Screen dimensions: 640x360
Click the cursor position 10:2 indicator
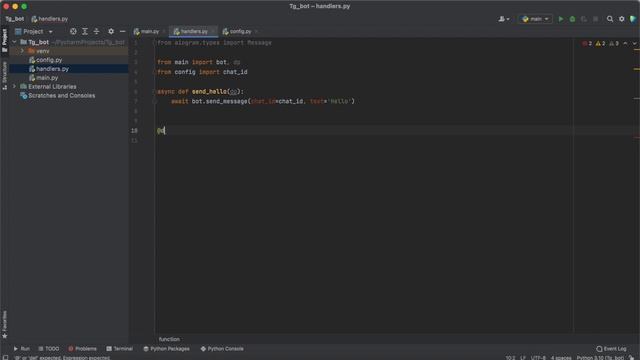pyautogui.click(x=510, y=358)
